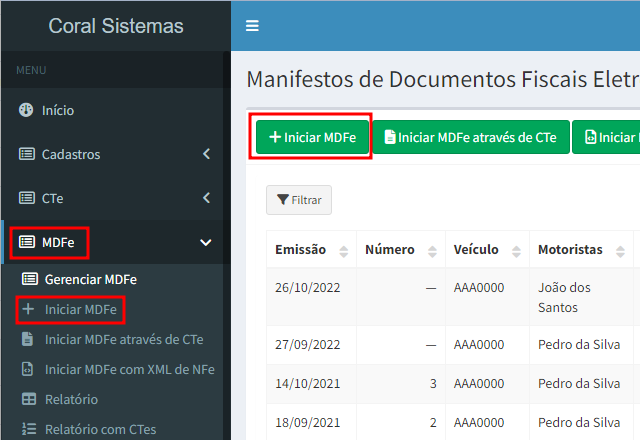Click Iniciar MDFe através de CTe button
The width and height of the screenshot is (640, 440).
point(470,138)
